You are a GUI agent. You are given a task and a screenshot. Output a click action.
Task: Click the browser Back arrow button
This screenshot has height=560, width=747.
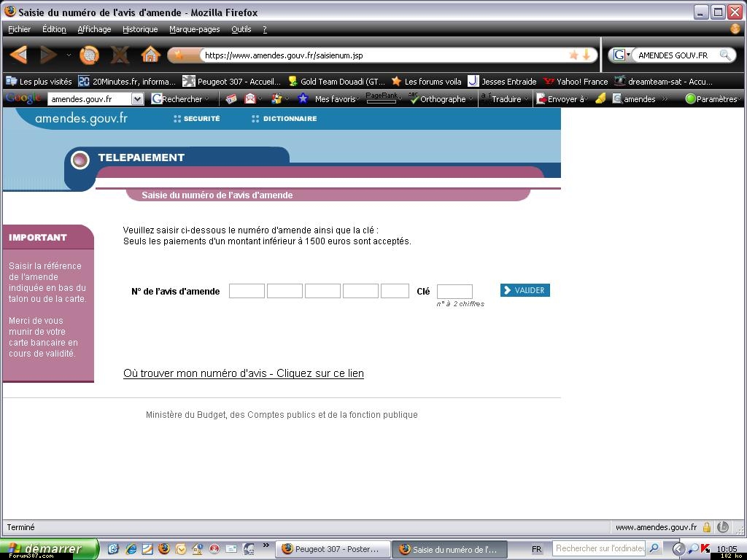click(19, 55)
